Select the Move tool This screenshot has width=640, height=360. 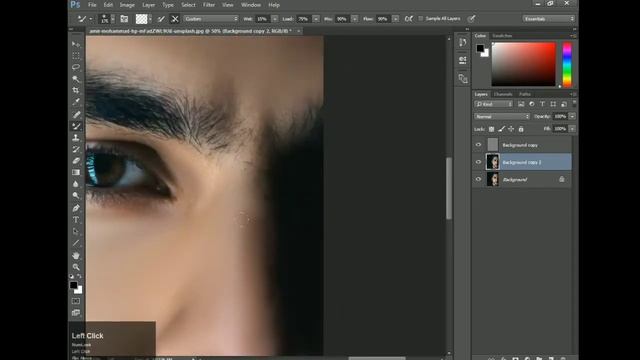click(76, 44)
